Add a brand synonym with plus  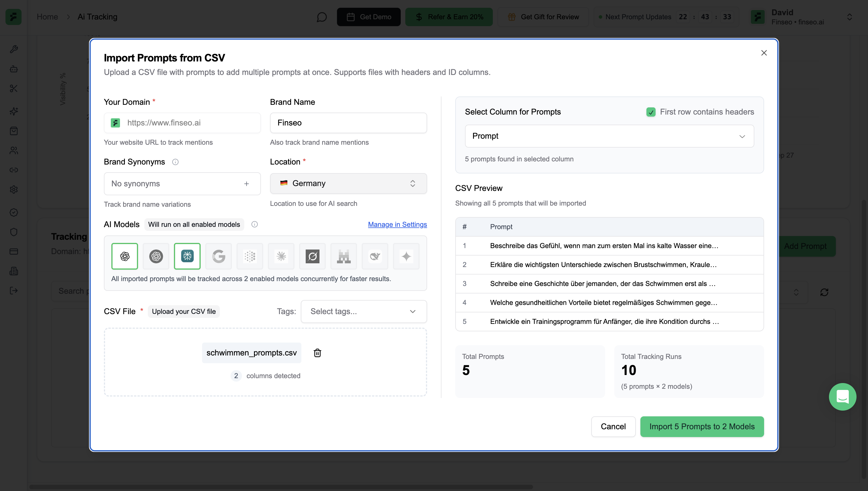pos(246,183)
